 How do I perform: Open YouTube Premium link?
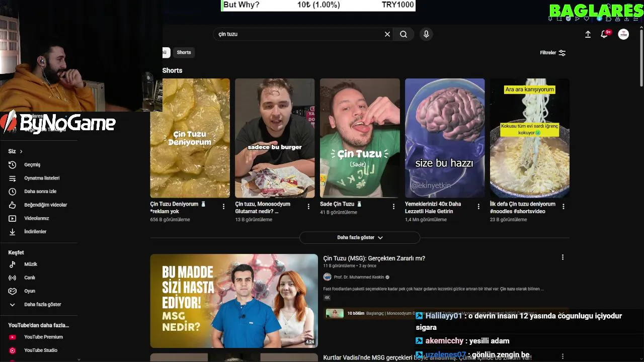pyautogui.click(x=42, y=337)
